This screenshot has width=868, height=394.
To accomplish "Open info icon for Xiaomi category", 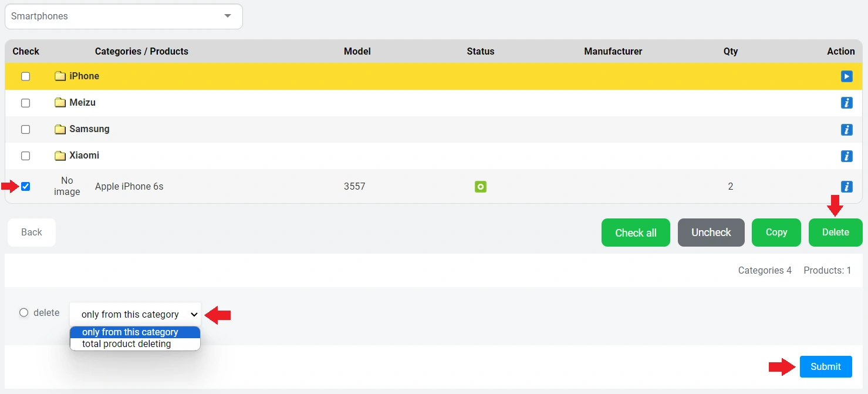I will pos(846,156).
